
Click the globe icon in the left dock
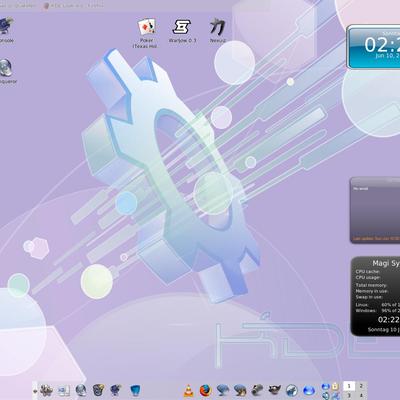click(81, 390)
